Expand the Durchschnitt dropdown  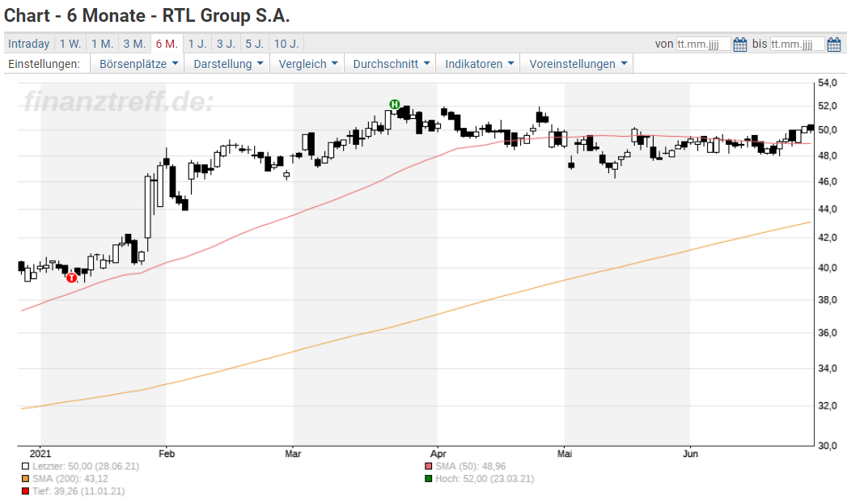391,64
